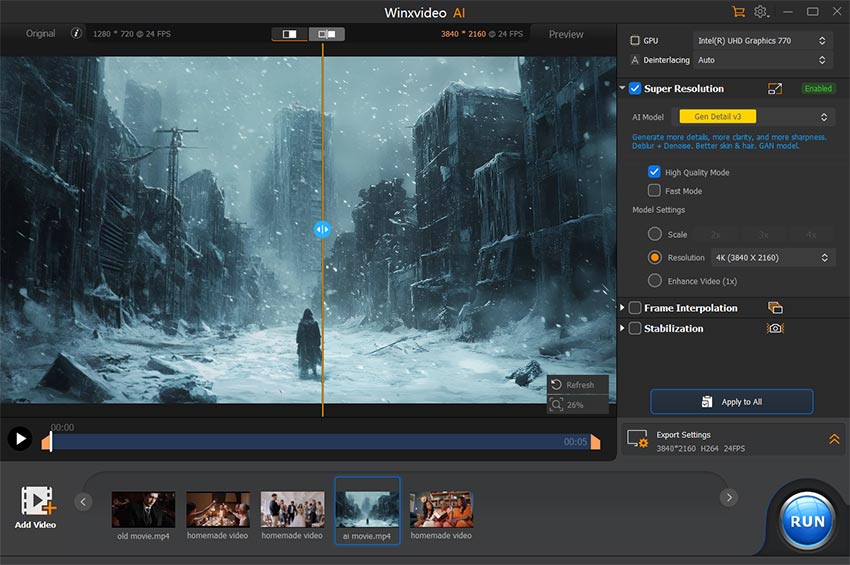Choose the 4x scale option
This screenshot has height=565, width=850.
click(810, 235)
